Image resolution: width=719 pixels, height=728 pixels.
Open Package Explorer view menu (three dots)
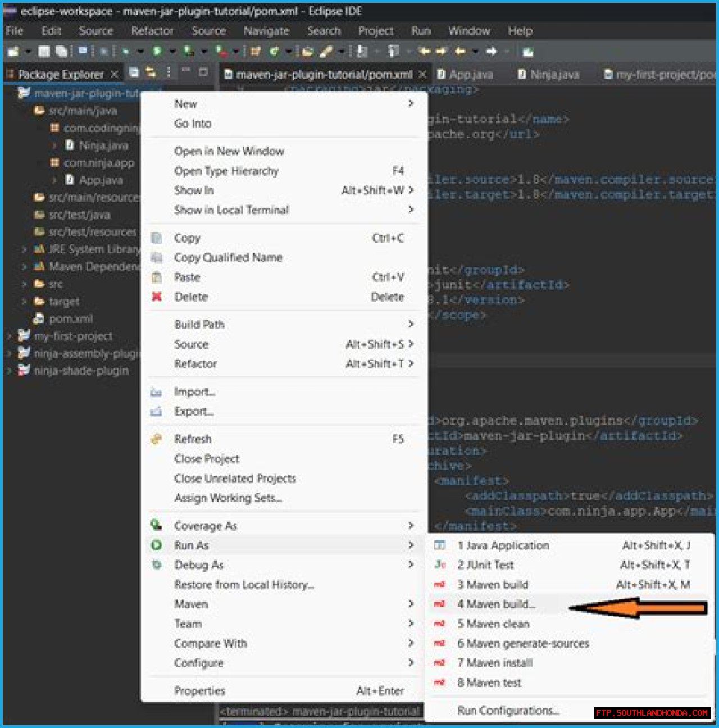pos(169,72)
